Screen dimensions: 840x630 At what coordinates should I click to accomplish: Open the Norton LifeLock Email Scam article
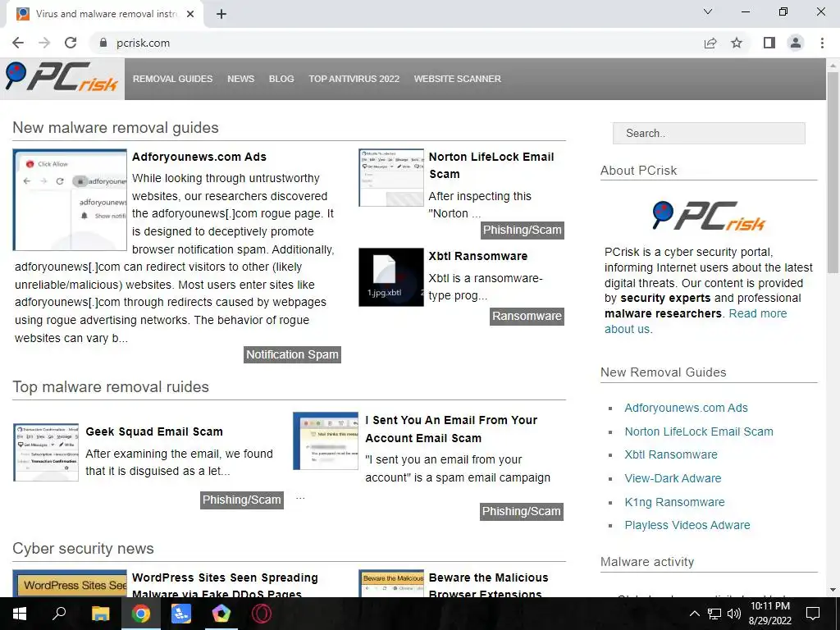click(x=491, y=165)
